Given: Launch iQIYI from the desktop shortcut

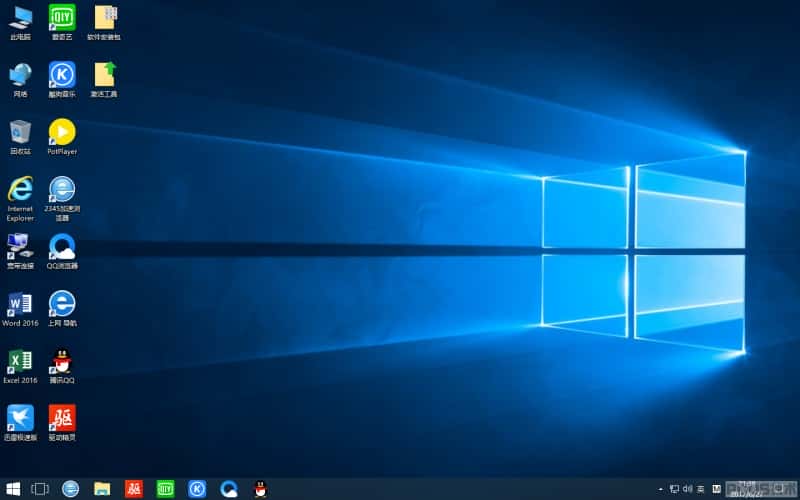Looking at the screenshot, I should tap(62, 22).
